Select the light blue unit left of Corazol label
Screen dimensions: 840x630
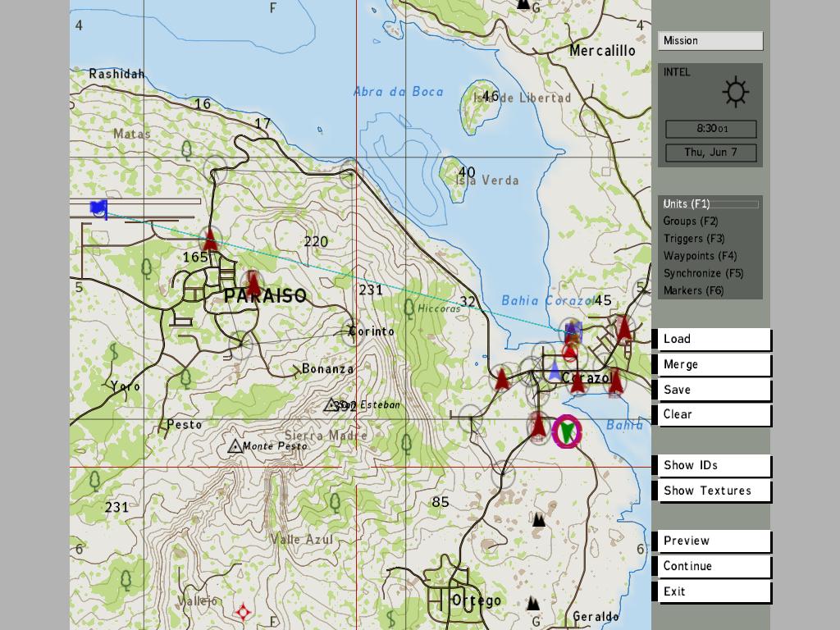coord(555,370)
